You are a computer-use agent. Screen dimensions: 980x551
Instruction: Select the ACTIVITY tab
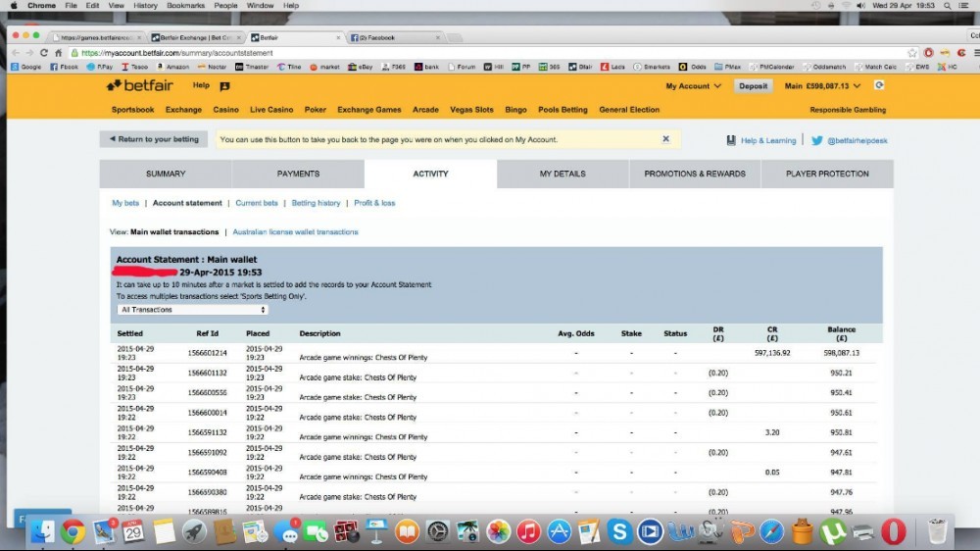tap(430, 174)
